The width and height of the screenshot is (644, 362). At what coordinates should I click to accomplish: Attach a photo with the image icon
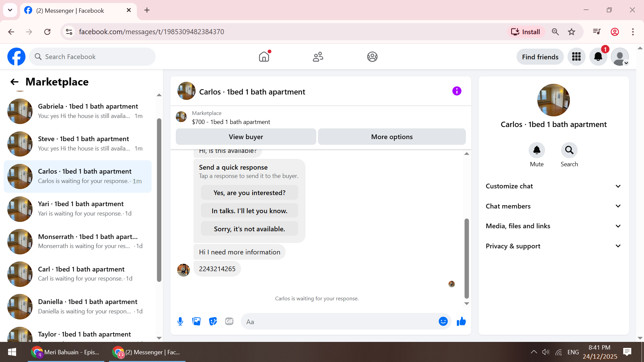point(197,321)
